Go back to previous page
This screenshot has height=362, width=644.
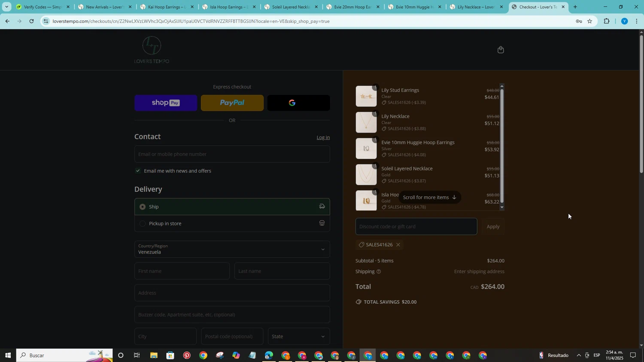coord(7,21)
